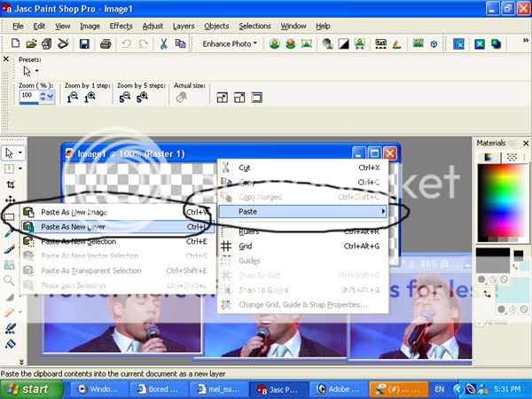Select the Crop tool
Viewport: 532px width, 399px height.
[10, 184]
